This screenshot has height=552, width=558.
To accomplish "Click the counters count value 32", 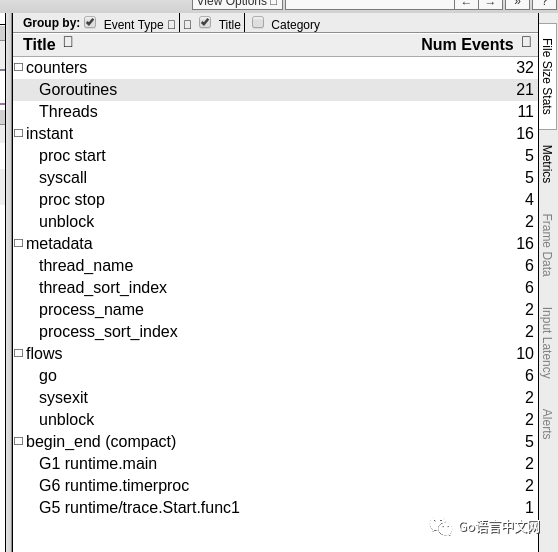I will click(525, 68).
